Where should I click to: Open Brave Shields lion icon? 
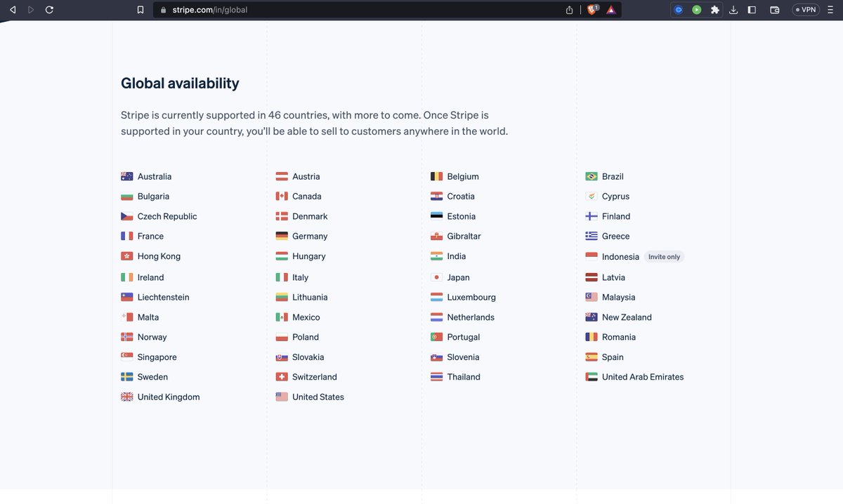(592, 10)
